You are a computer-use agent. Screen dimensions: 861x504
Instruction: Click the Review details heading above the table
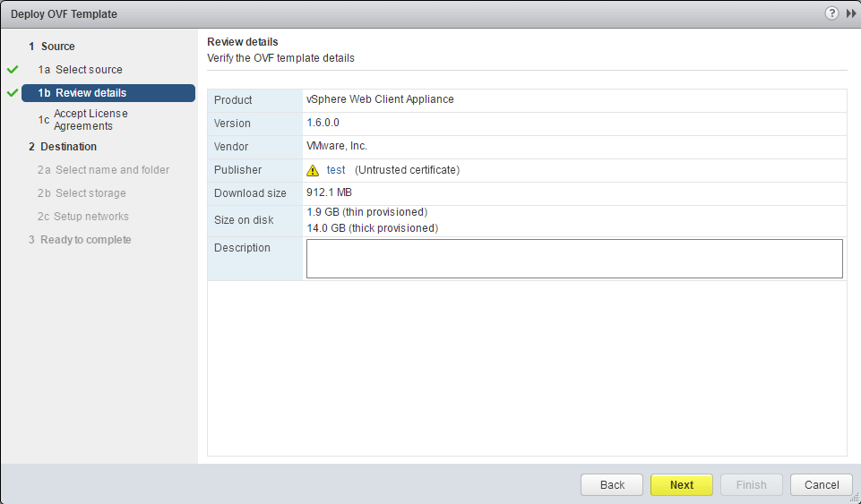[243, 42]
